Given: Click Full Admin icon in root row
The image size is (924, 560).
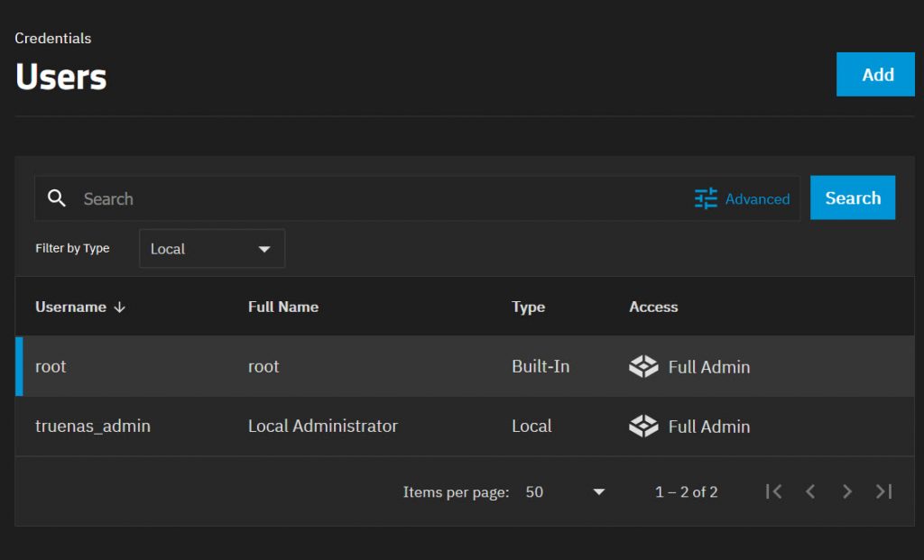Looking at the screenshot, I should coord(643,366).
